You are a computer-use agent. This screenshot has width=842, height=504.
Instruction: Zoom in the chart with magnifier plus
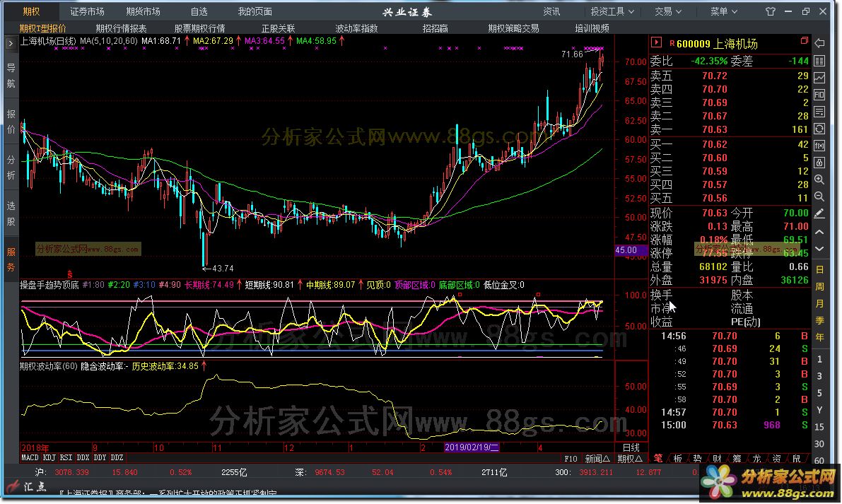[x=819, y=180]
